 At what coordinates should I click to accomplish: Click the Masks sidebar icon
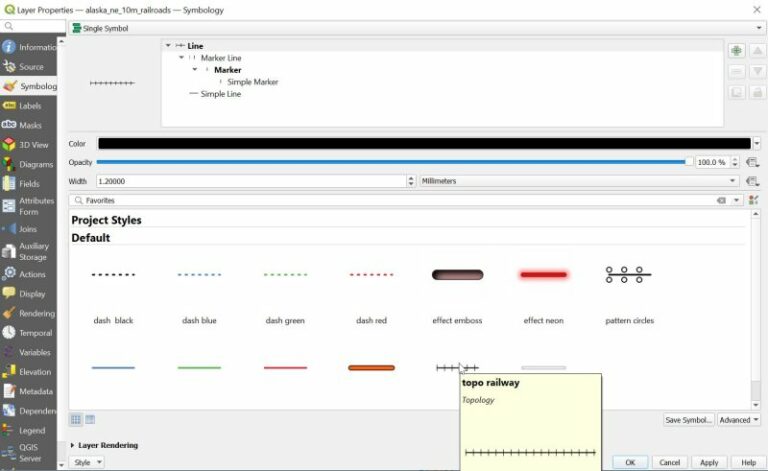point(9,125)
